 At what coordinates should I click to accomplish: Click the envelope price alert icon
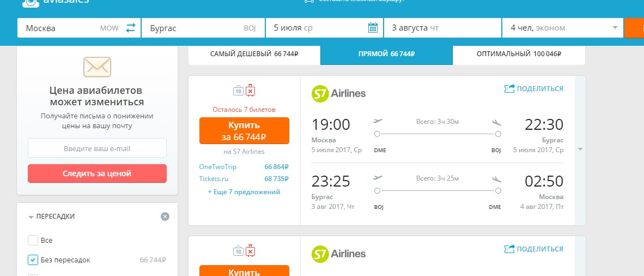[98, 67]
